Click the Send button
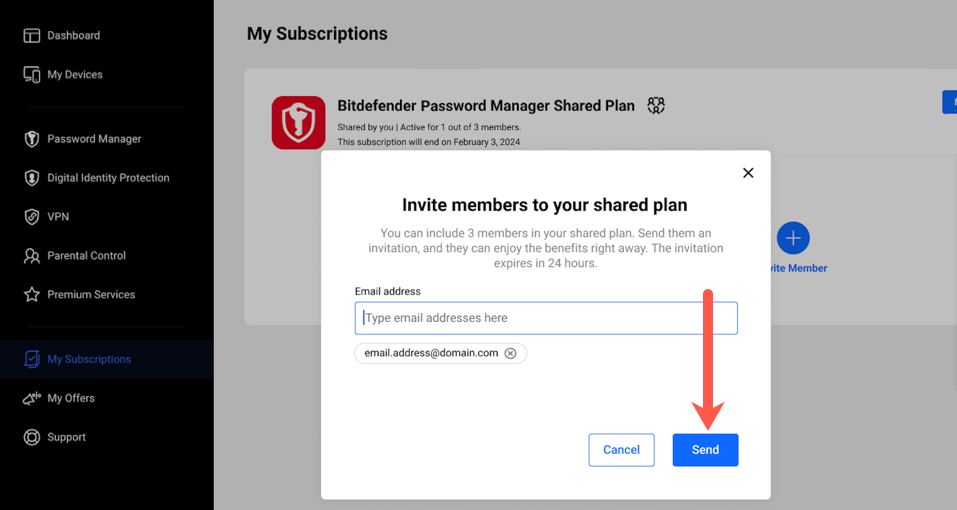 click(706, 450)
